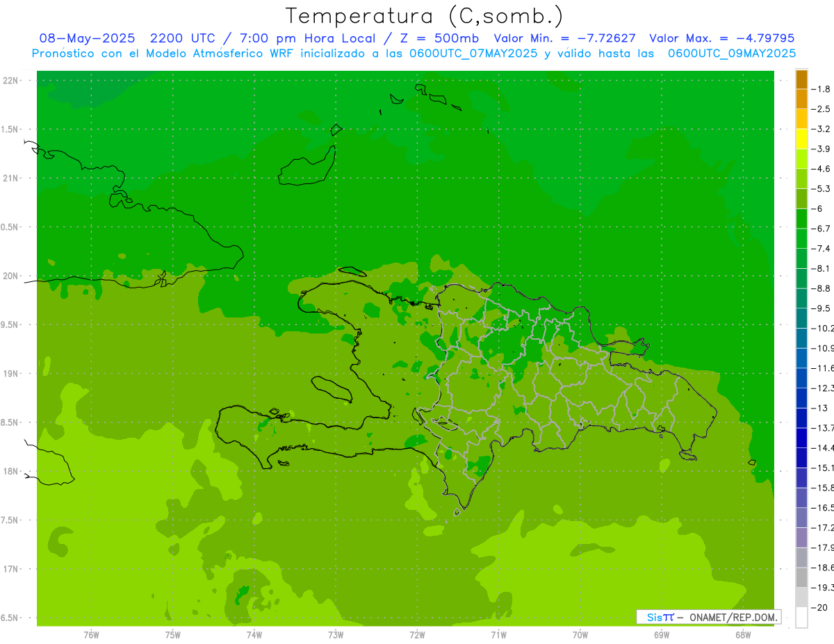Pick the blue swatch between -13 and -13.7
Viewport: 834px width, 644px height.
coord(801,418)
